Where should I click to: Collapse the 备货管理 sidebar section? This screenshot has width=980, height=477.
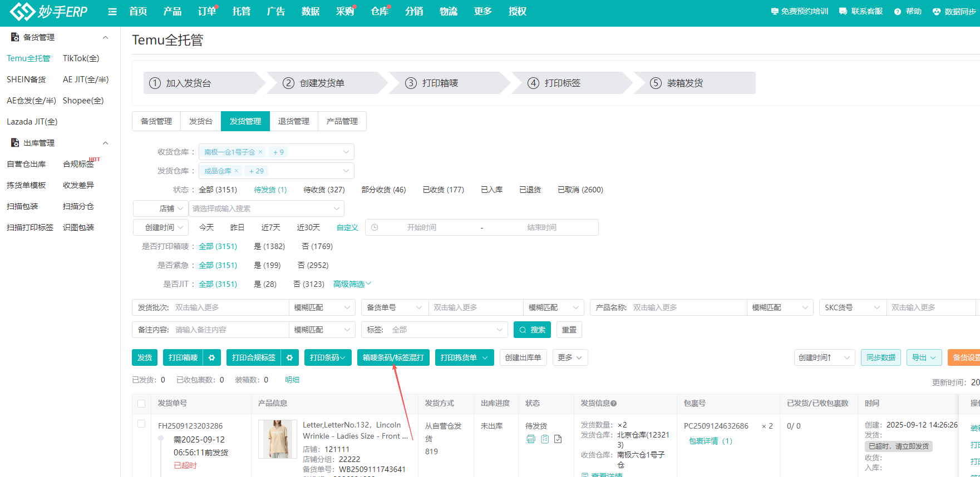click(105, 37)
